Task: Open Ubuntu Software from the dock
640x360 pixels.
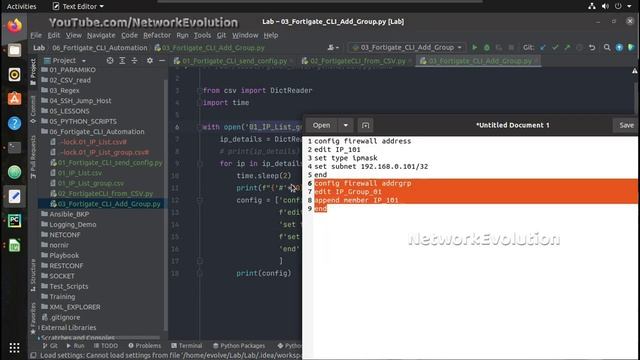Action: (x=14, y=99)
